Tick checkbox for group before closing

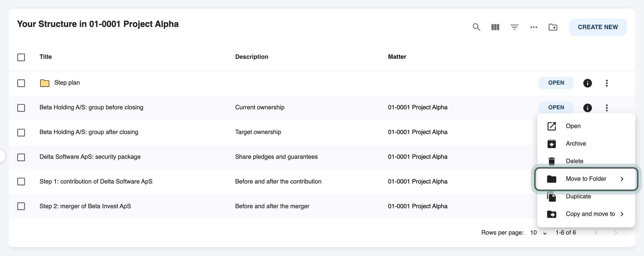(21, 108)
